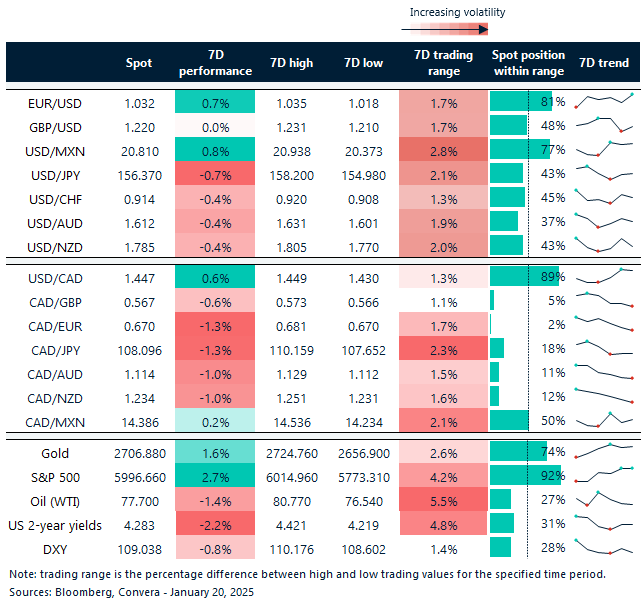Click the Spot position within range header
This screenshot has width=642, height=605.
point(528,63)
